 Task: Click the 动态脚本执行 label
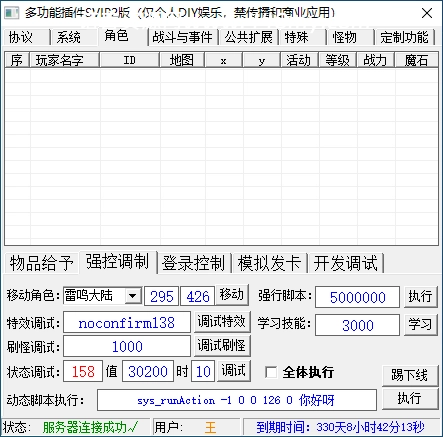point(45,400)
